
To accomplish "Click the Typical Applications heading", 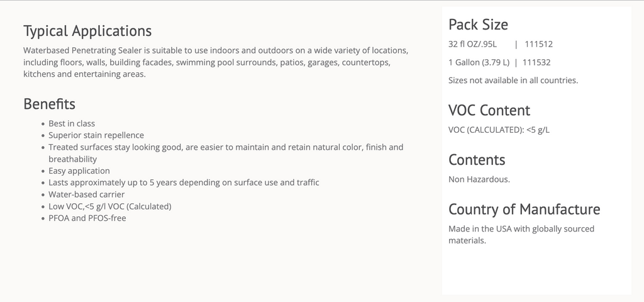I will 87,31.
